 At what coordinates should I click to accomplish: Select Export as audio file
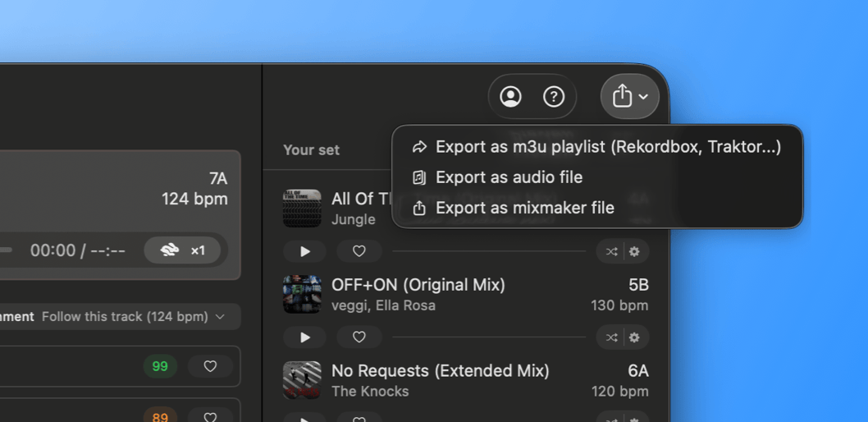(x=509, y=177)
